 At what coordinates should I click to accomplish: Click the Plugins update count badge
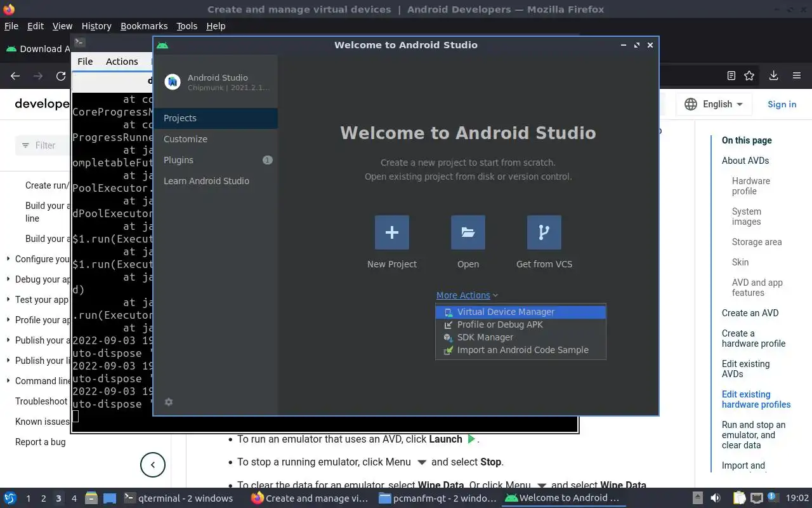pyautogui.click(x=267, y=160)
